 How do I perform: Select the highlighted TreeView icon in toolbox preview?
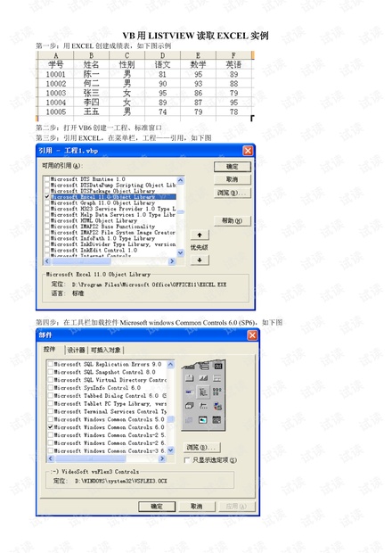[x=203, y=392]
